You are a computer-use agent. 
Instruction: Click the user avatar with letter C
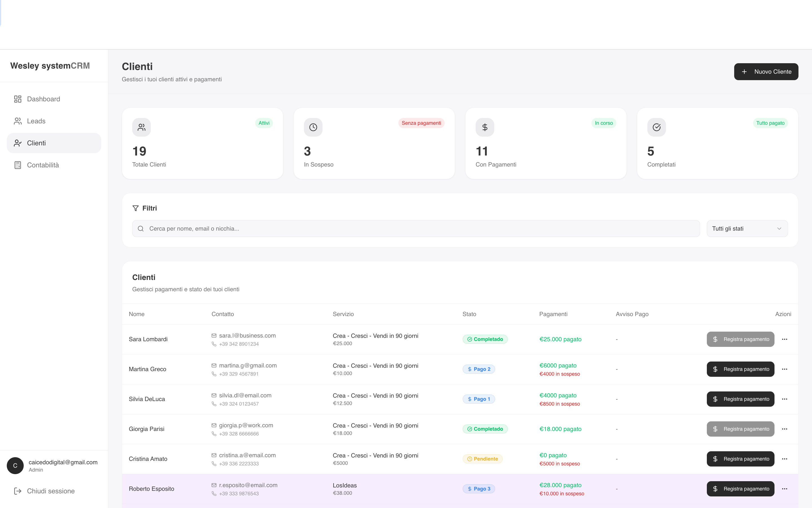(x=15, y=465)
